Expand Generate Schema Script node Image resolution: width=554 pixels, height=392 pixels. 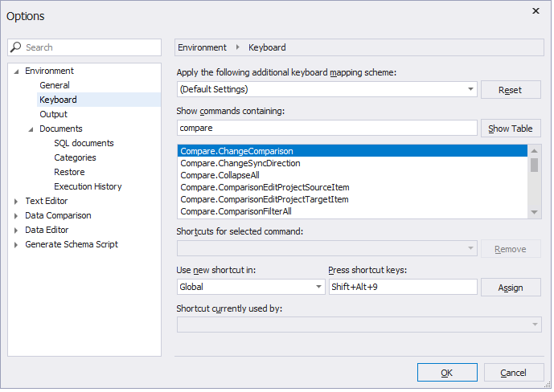(16, 245)
